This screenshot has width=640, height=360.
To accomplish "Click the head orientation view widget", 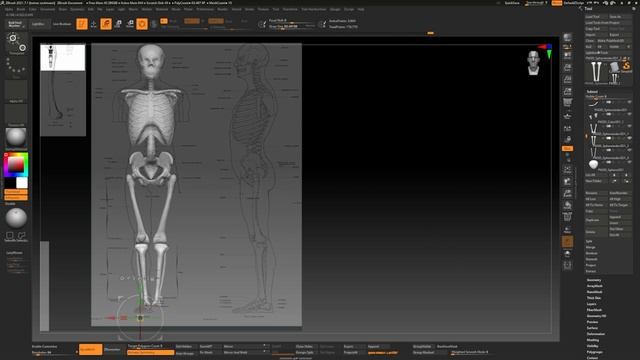I will click(x=533, y=63).
